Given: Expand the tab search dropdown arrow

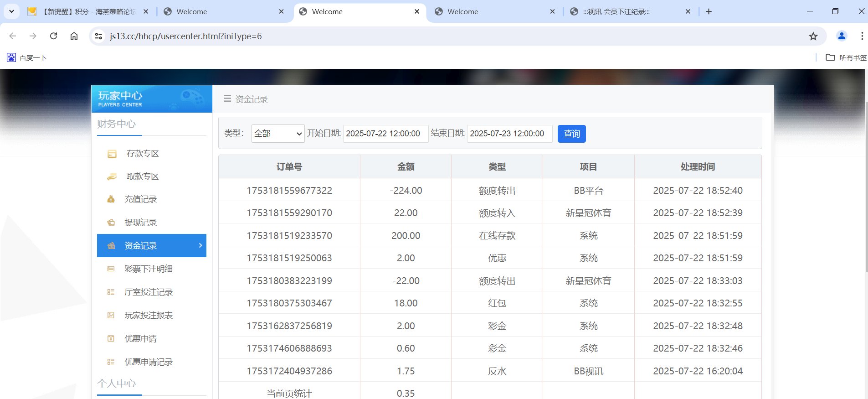Looking at the screenshot, I should click(x=11, y=11).
